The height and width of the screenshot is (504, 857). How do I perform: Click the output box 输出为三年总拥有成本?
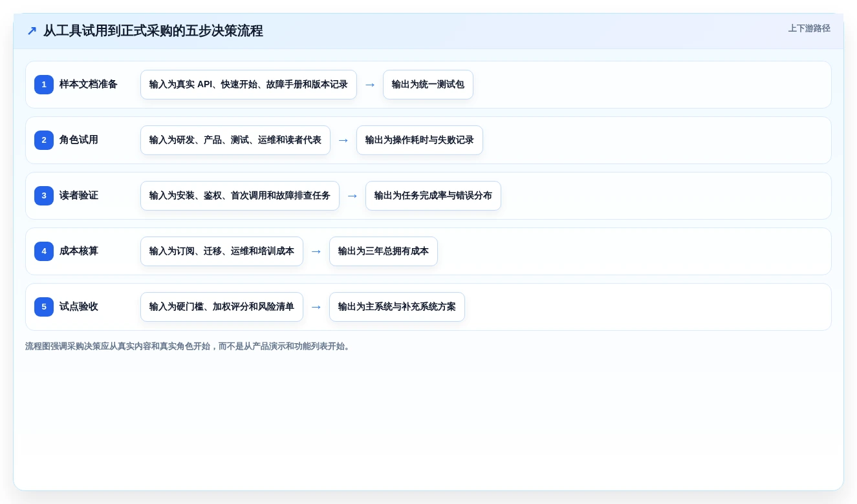[384, 251]
